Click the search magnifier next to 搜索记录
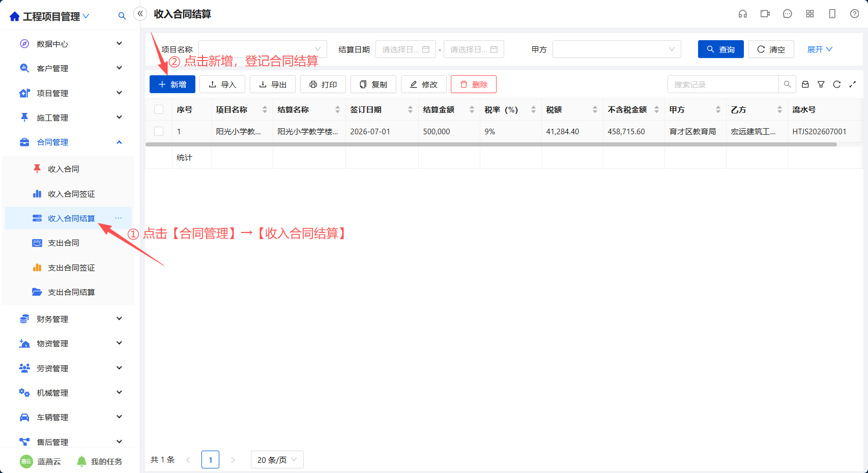 click(787, 84)
